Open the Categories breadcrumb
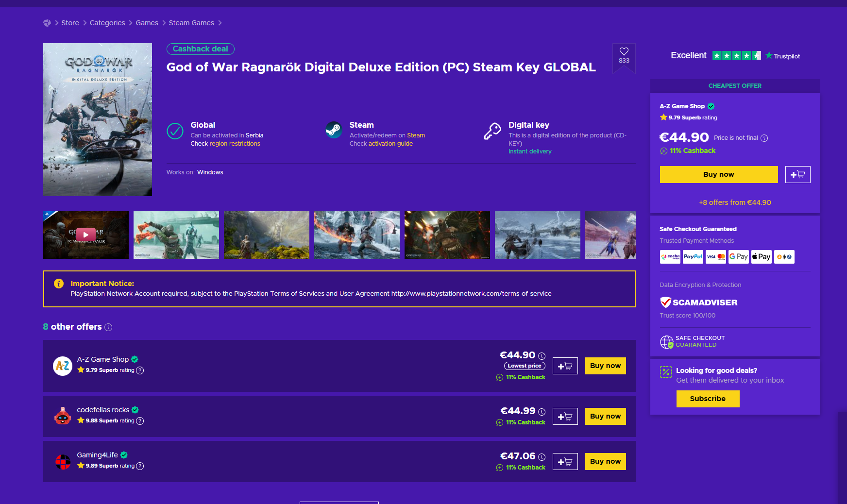 [x=107, y=23]
